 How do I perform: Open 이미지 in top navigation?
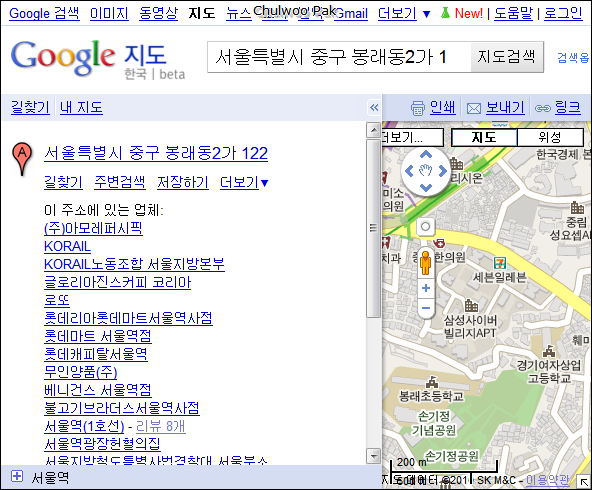tap(109, 14)
